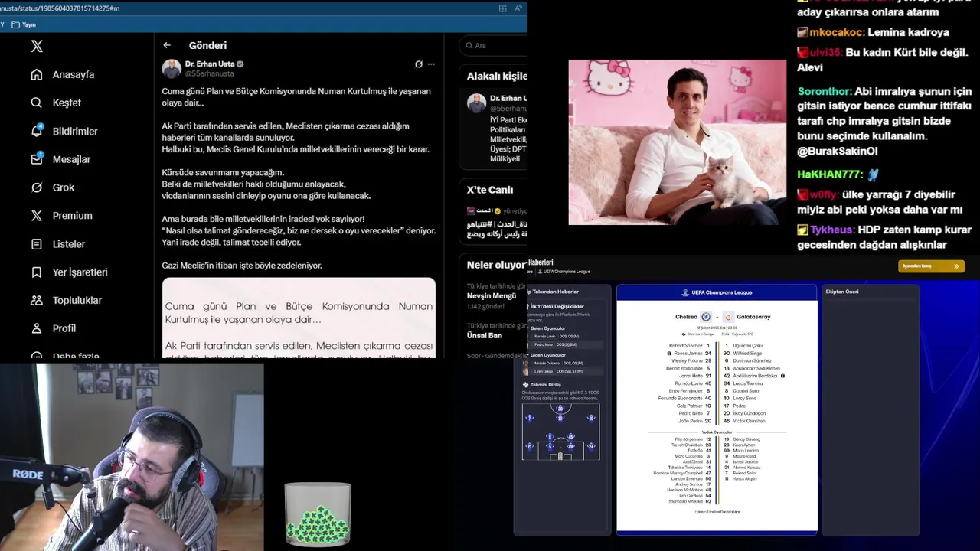Click the Bildirimler bell icon
The width and height of the screenshot is (980, 551).
(x=37, y=131)
